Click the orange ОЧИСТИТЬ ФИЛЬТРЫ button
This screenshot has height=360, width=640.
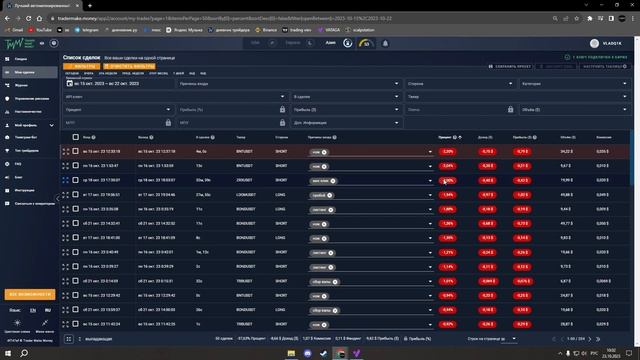129,66
